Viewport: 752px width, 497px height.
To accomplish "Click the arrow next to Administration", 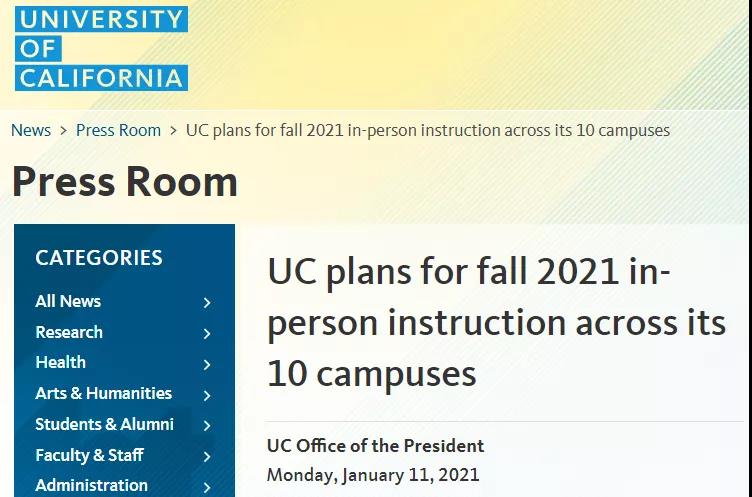I will coord(207,487).
